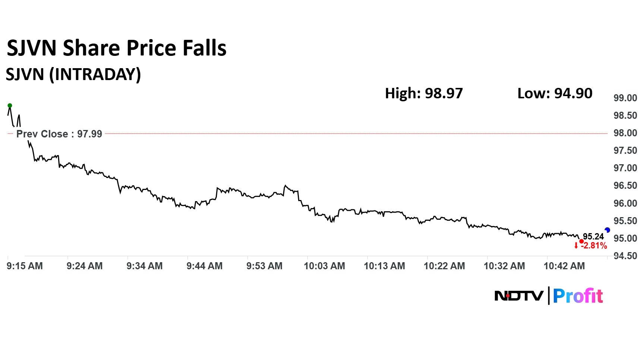The width and height of the screenshot is (644, 362).
Task: Click the 99.00 price axis label
Action: coord(625,98)
